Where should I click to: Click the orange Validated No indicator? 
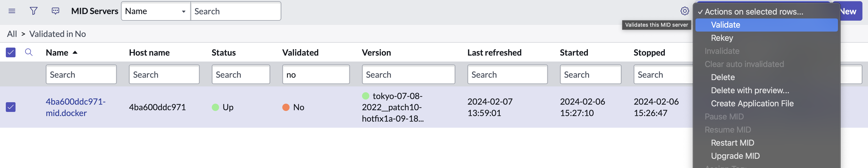pyautogui.click(x=286, y=107)
